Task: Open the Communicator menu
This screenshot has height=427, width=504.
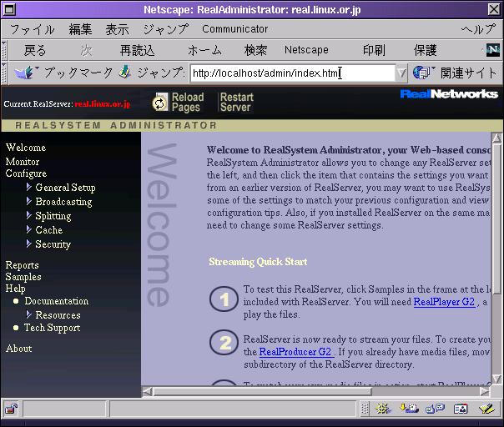Action: pyautogui.click(x=235, y=29)
